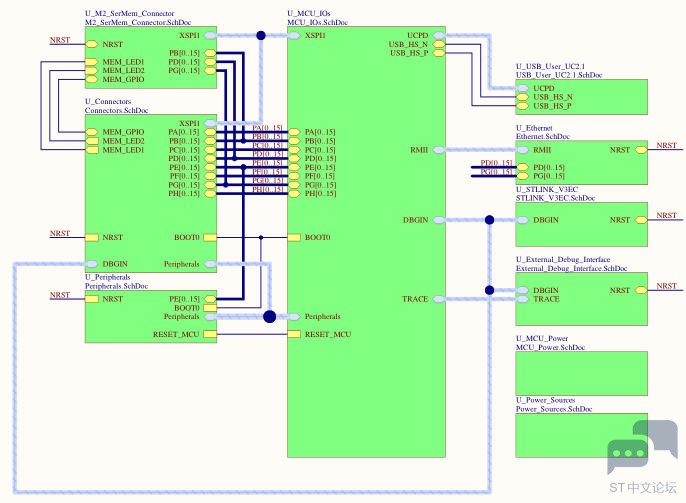
Task: Select NRST net label left of Peripherals block
Action: [x=60, y=295]
